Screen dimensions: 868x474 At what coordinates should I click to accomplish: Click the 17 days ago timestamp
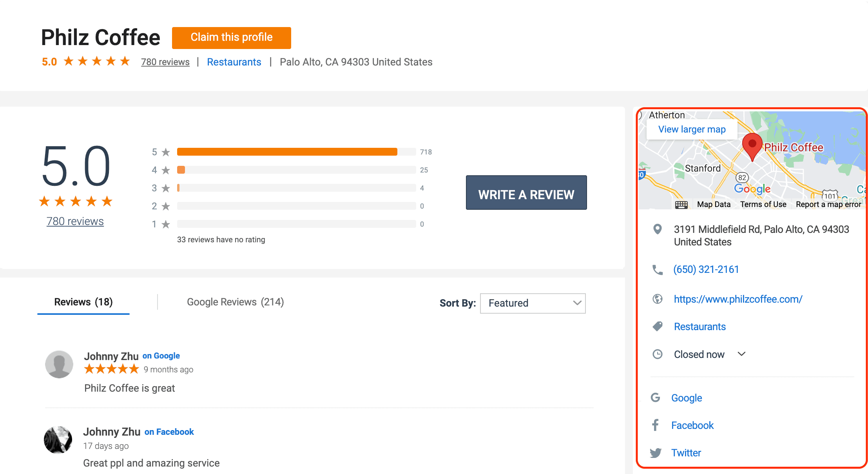tap(106, 446)
